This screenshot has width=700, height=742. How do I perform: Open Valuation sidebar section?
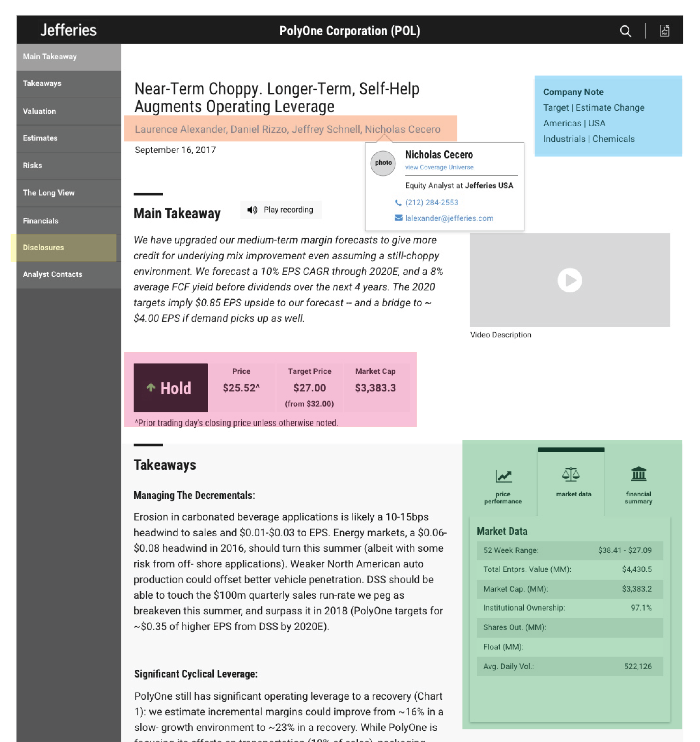coord(69,111)
